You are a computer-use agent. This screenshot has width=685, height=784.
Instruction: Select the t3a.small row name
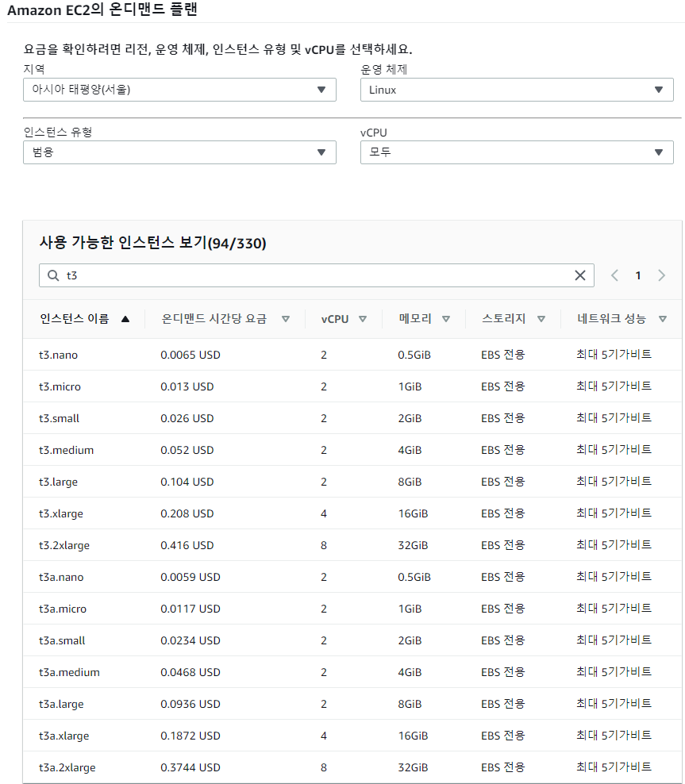coord(62,640)
